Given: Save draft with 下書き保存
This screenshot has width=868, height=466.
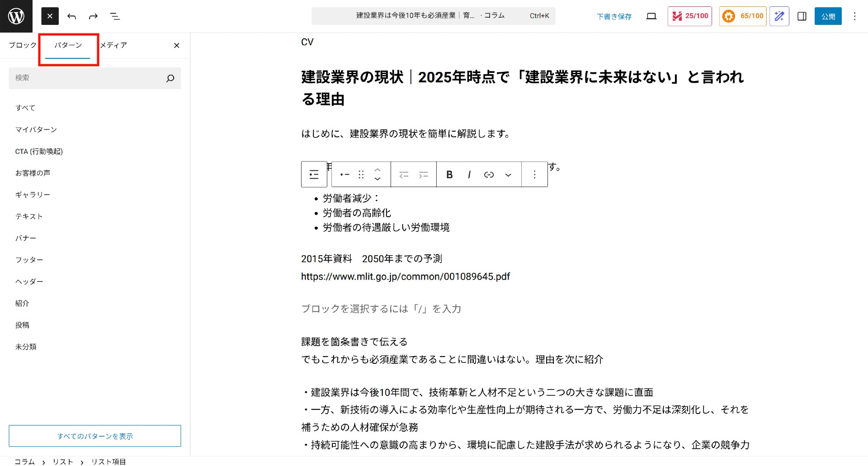Looking at the screenshot, I should pyautogui.click(x=614, y=16).
